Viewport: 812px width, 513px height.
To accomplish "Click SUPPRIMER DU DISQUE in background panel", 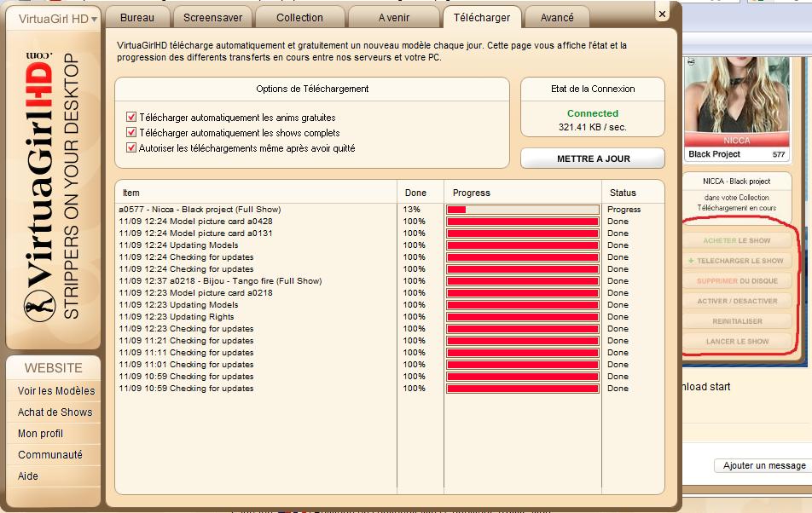I will [x=737, y=281].
